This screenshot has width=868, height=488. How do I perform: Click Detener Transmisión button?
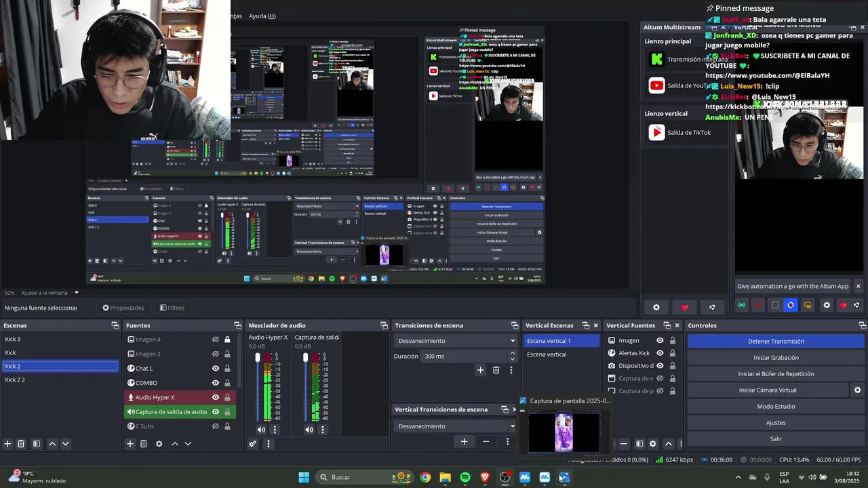pos(776,341)
